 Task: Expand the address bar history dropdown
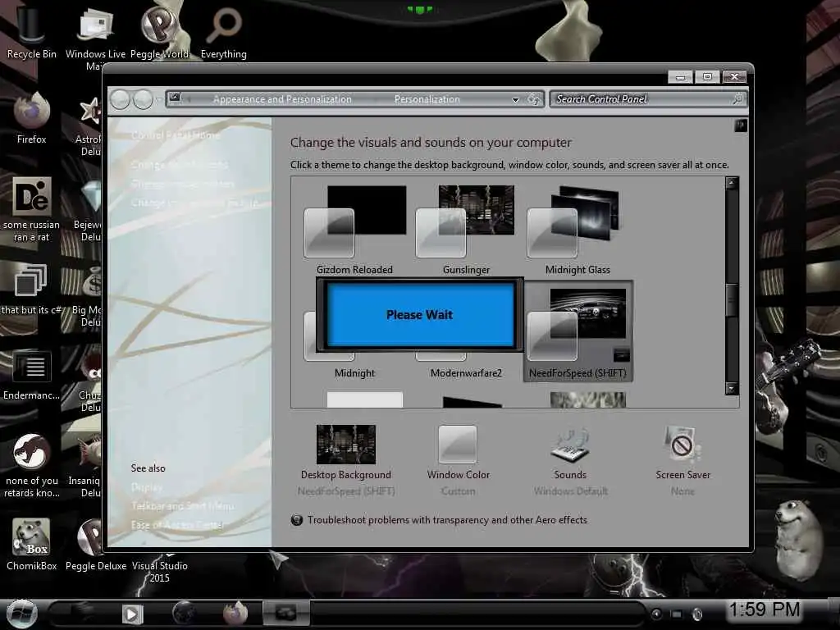coord(515,99)
